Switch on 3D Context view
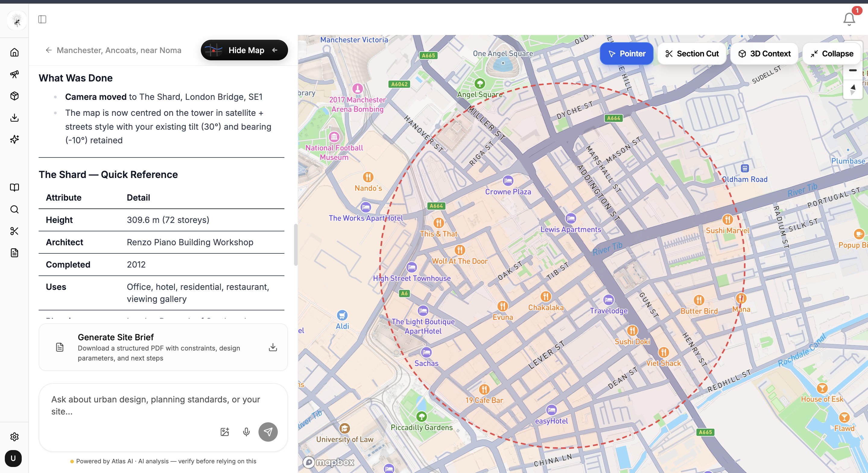 pyautogui.click(x=764, y=54)
